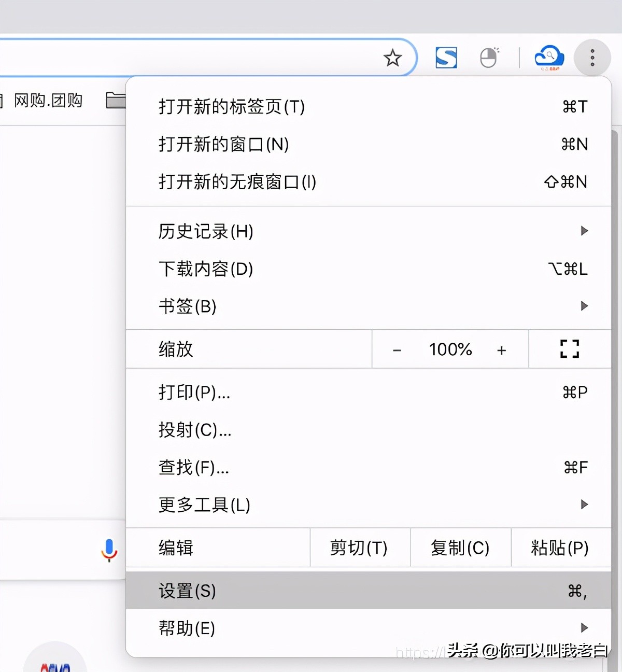
Task: Expand the 更多工具(L) submenu
Action: 203,505
